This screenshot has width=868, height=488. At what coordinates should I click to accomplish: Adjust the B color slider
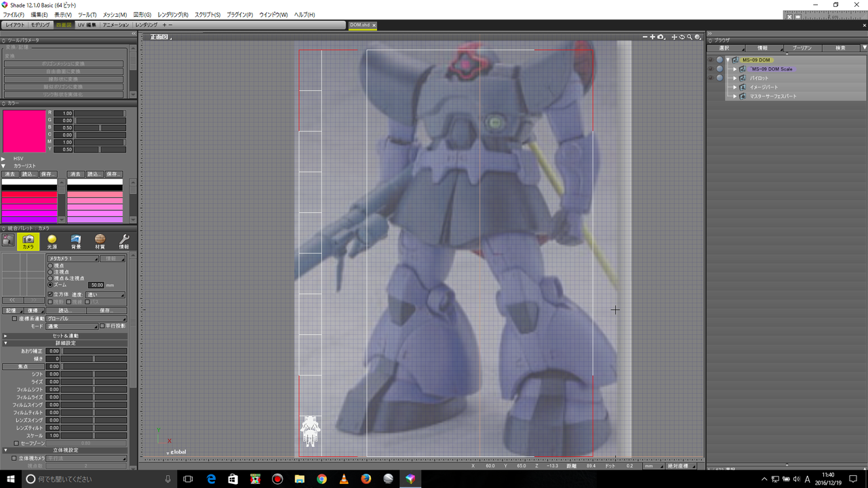[100, 127]
